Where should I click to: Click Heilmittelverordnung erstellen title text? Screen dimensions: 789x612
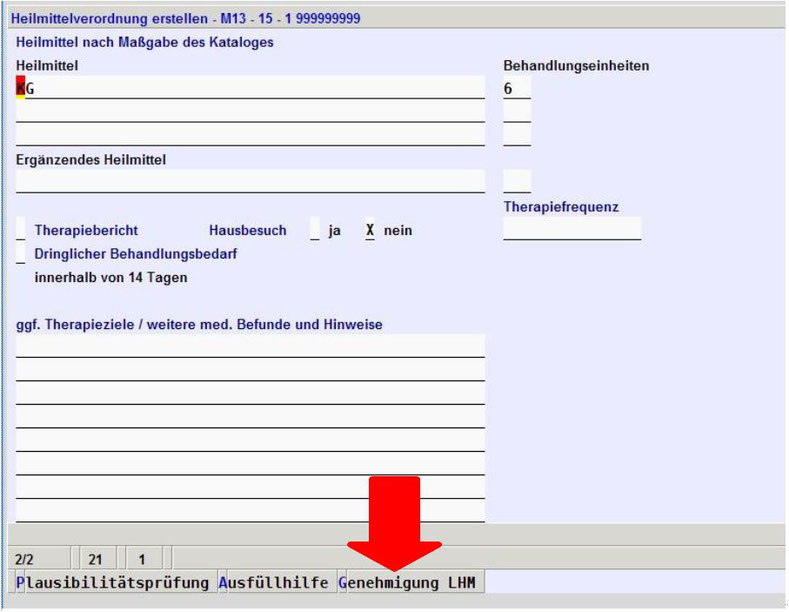point(186,19)
